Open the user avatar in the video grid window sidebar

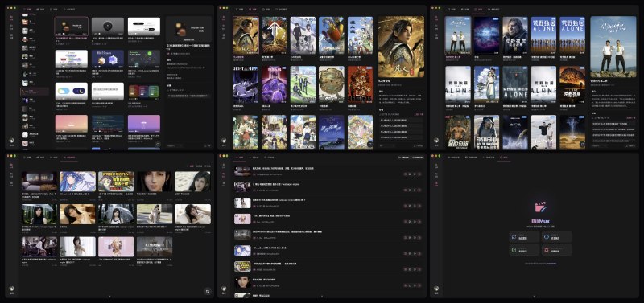click(11, 289)
